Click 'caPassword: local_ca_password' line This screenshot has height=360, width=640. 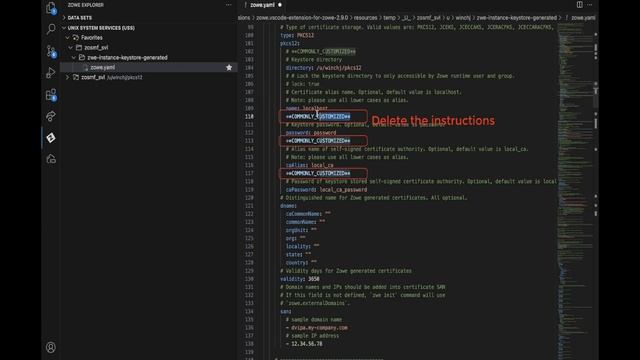(x=327, y=190)
